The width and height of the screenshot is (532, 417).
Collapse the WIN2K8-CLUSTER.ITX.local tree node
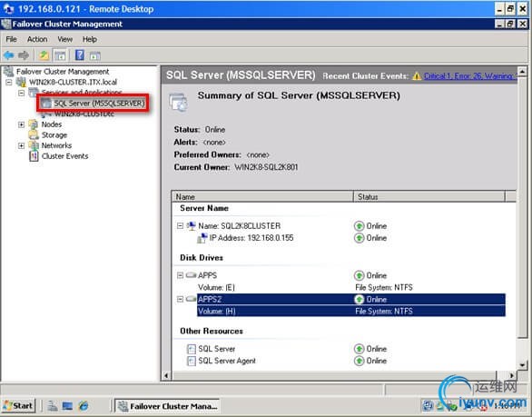point(9,82)
